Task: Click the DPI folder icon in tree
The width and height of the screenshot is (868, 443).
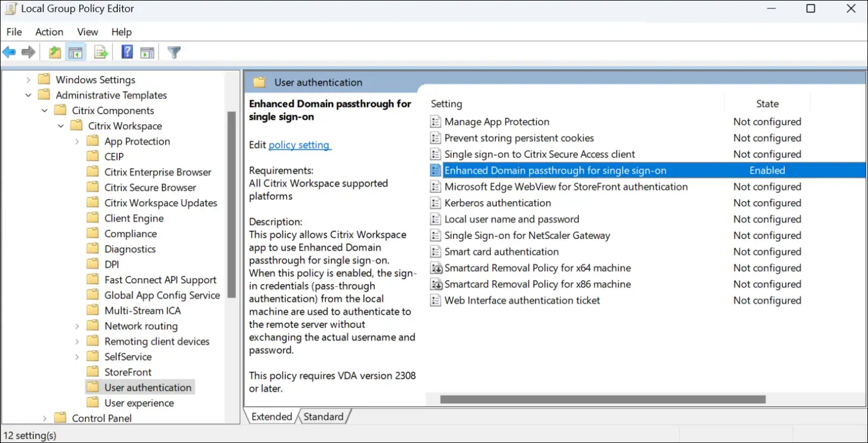Action: 93,264
